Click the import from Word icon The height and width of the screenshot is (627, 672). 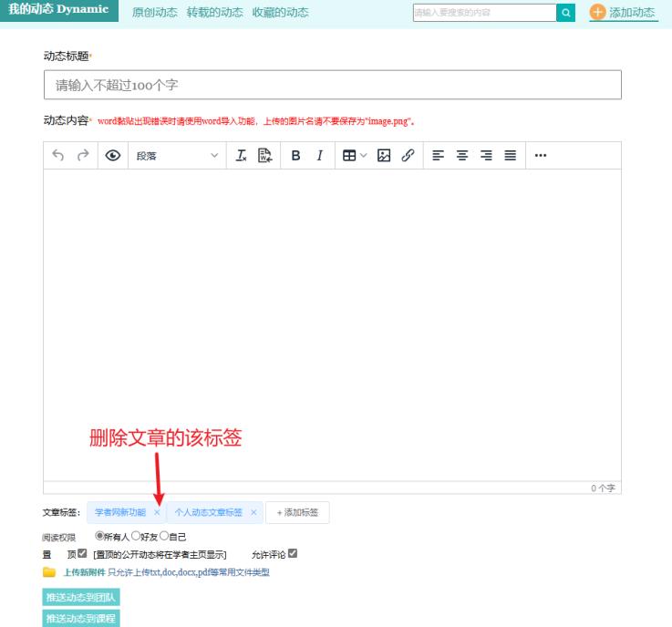[x=265, y=156]
